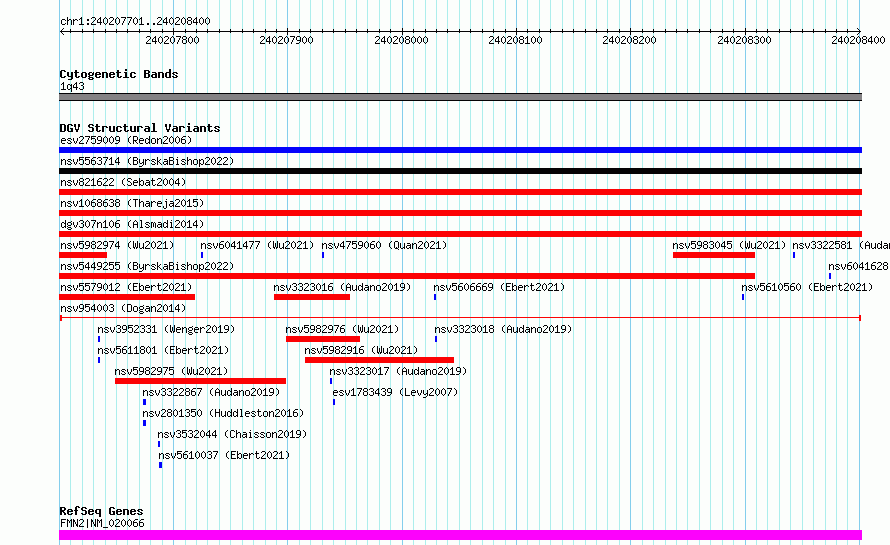Image resolution: width=890 pixels, height=545 pixels.
Task: Select nsv6041477 (Wu2021) variant
Action: (x=257, y=245)
